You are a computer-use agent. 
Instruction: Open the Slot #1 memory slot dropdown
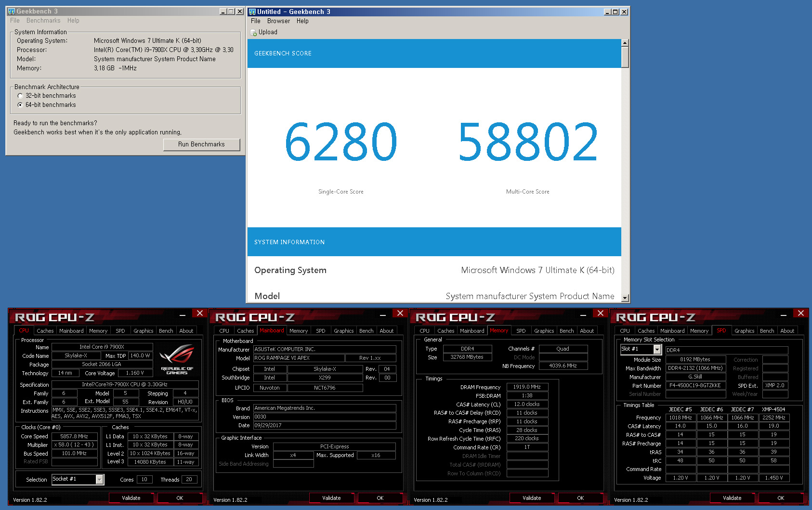657,350
